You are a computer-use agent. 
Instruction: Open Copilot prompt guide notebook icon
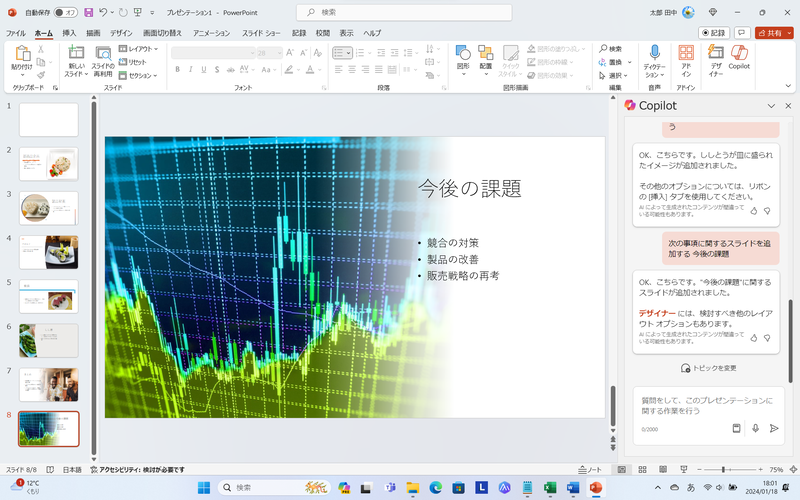point(736,429)
